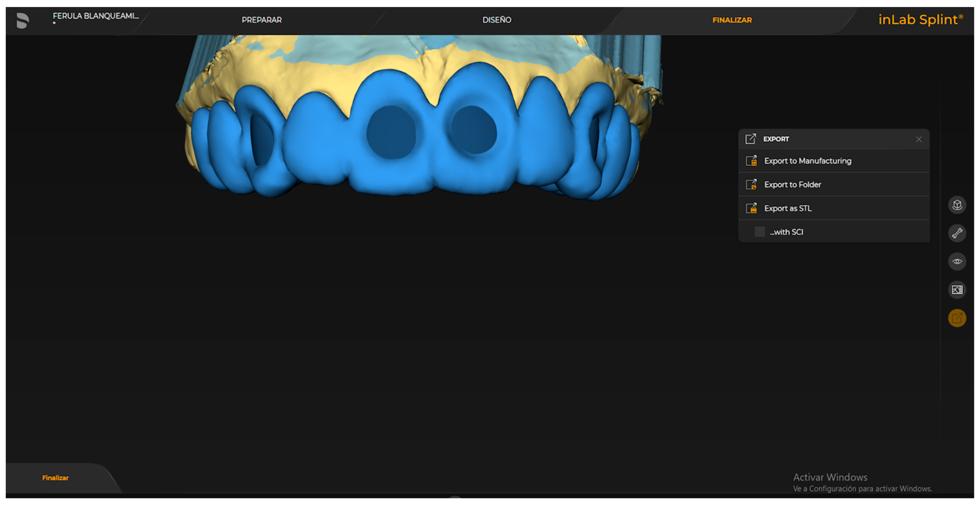Viewport: 980px width, 505px height.
Task: Select the wrench tools icon
Action: 957,233
